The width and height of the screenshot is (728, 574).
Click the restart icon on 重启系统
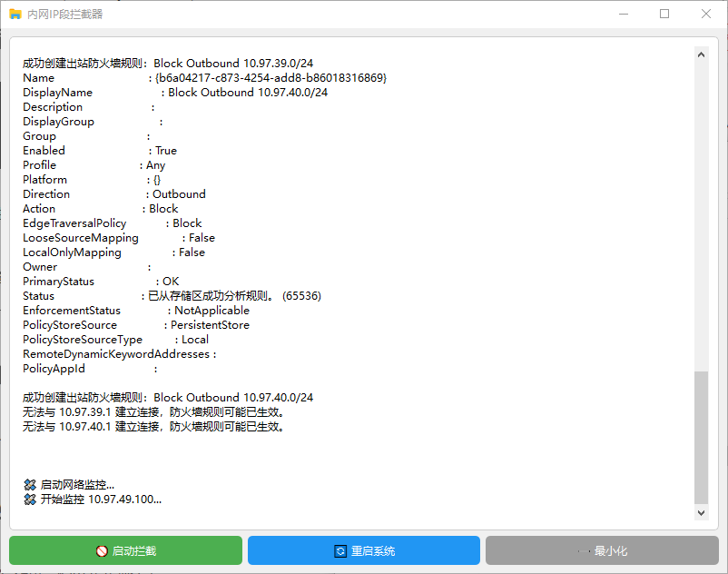pos(340,551)
